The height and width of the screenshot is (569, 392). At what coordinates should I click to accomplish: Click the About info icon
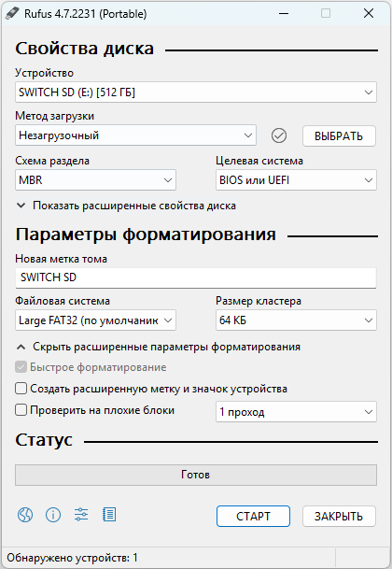point(53,515)
